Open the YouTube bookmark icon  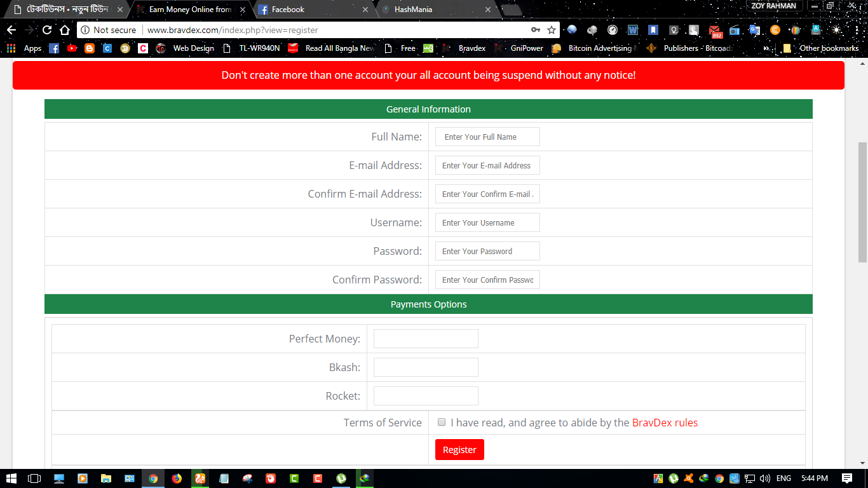(x=72, y=48)
